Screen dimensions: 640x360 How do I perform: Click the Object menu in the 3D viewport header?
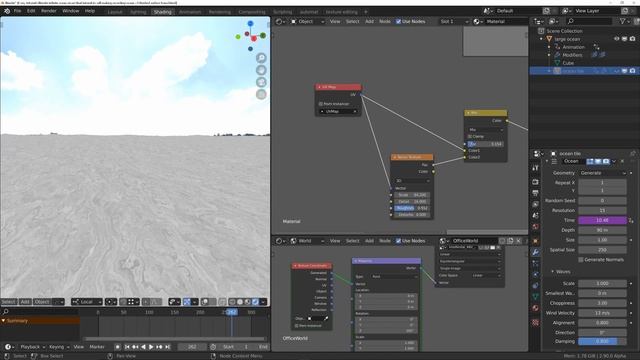(x=42, y=302)
